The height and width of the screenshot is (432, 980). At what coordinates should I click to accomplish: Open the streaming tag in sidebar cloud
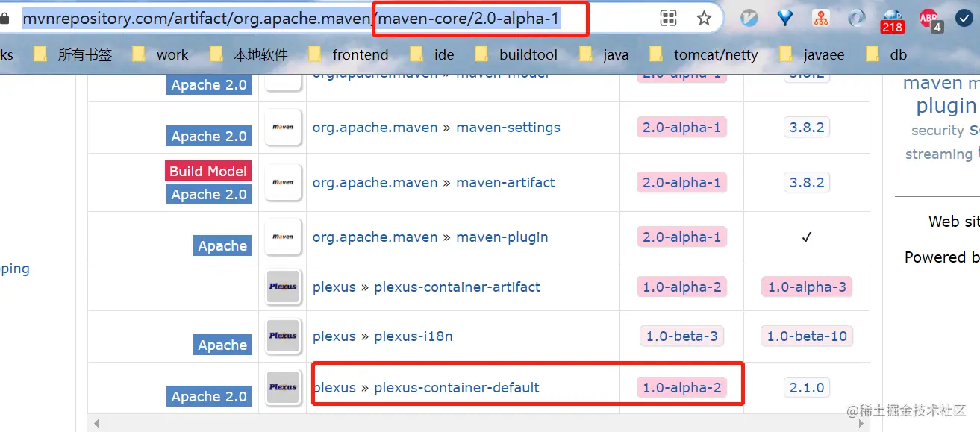coord(939,154)
